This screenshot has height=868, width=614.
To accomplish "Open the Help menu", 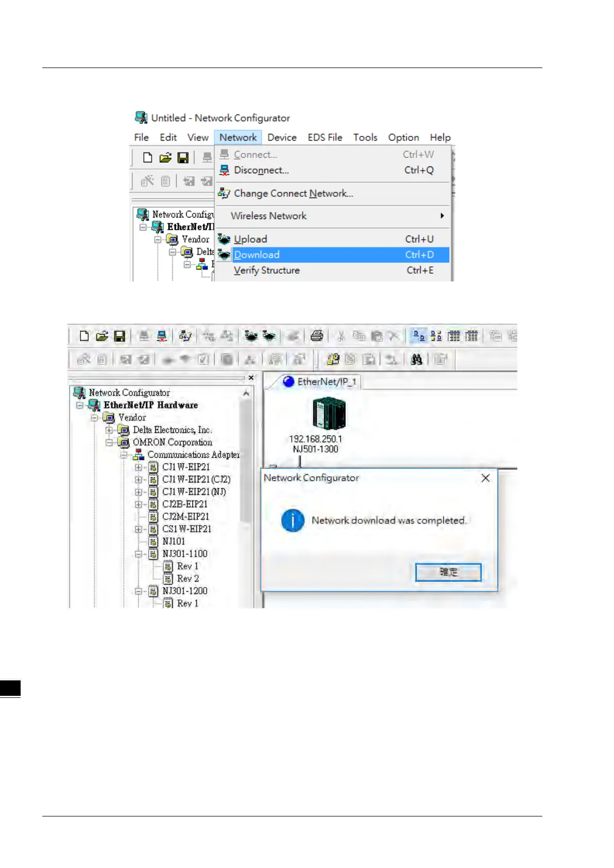I will click(440, 138).
